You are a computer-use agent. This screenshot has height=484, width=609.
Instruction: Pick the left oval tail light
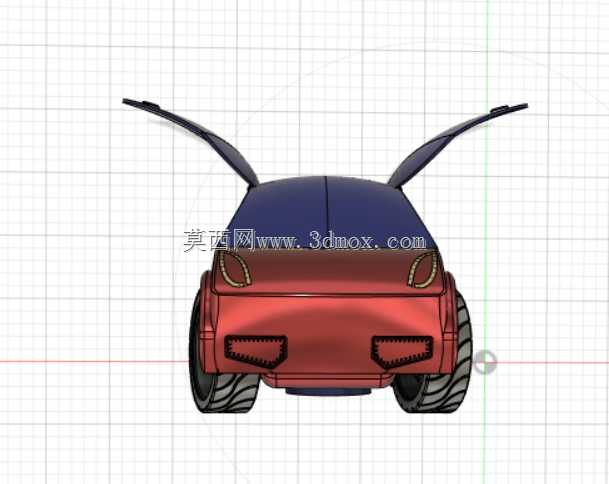click(x=234, y=269)
